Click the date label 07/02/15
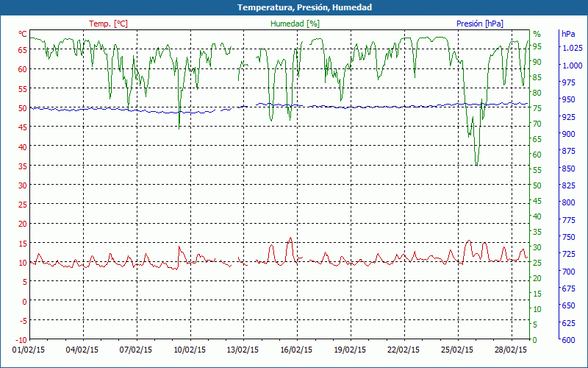The width and height of the screenshot is (588, 368). [136, 350]
